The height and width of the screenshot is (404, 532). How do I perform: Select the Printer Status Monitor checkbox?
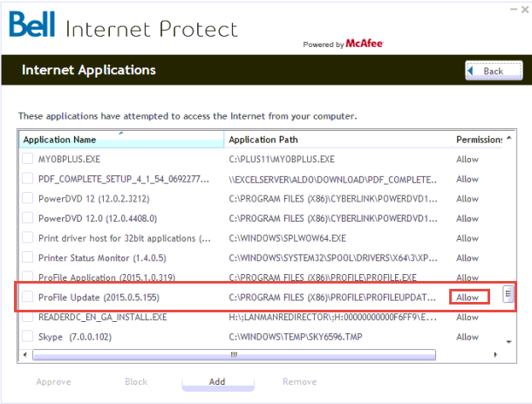28,257
